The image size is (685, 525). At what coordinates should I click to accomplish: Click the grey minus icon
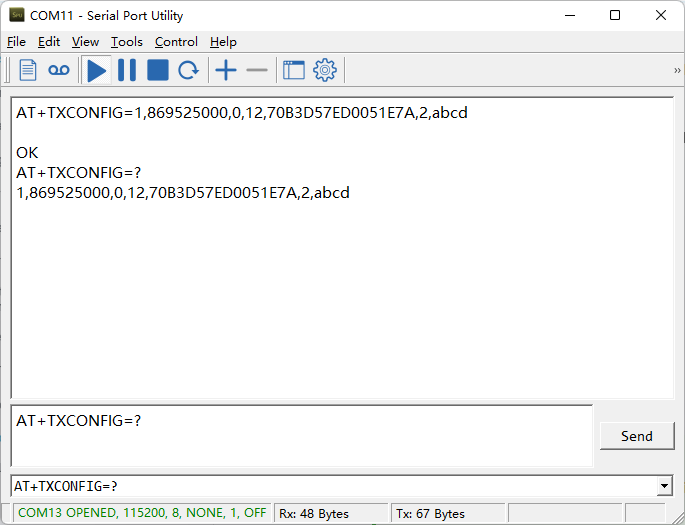pos(257,70)
